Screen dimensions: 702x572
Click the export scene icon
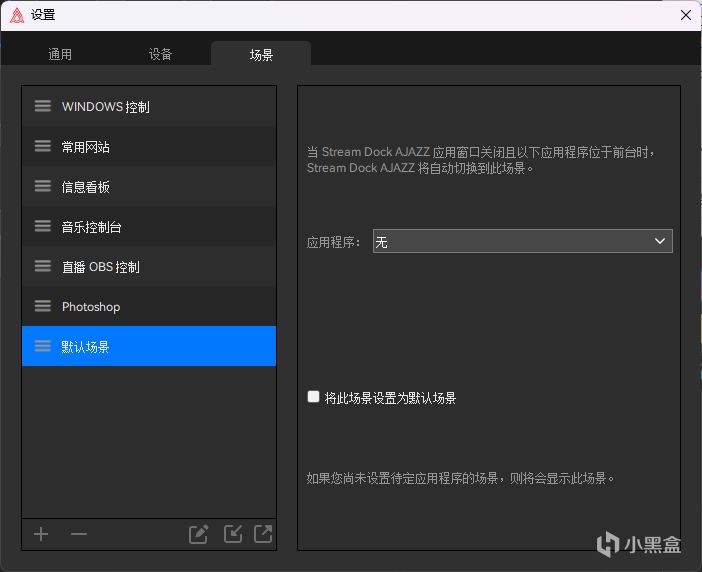click(263, 534)
